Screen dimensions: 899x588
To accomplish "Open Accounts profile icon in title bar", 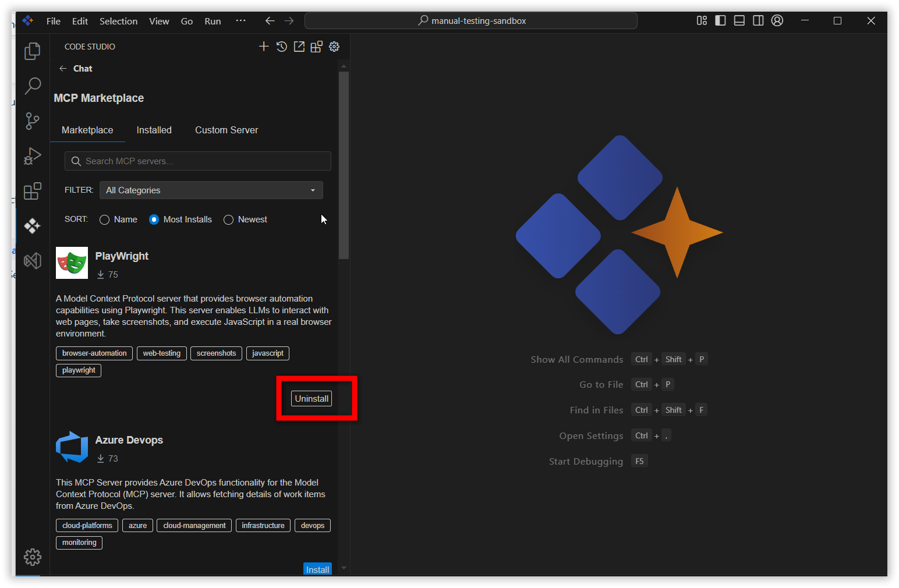I will (777, 20).
